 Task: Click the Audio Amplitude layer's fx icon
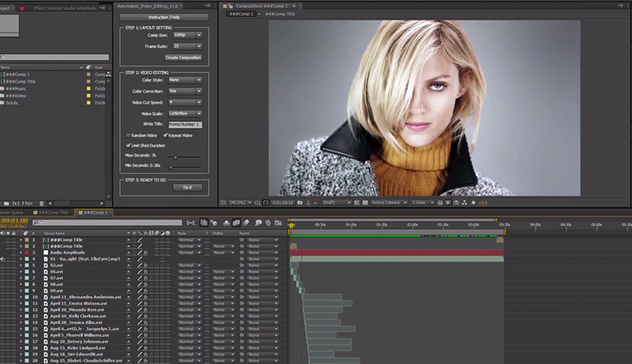tap(145, 253)
